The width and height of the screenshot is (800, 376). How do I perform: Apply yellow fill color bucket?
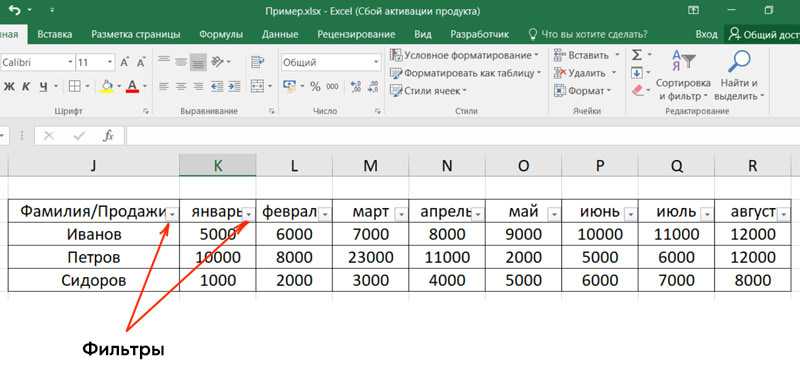(107, 86)
